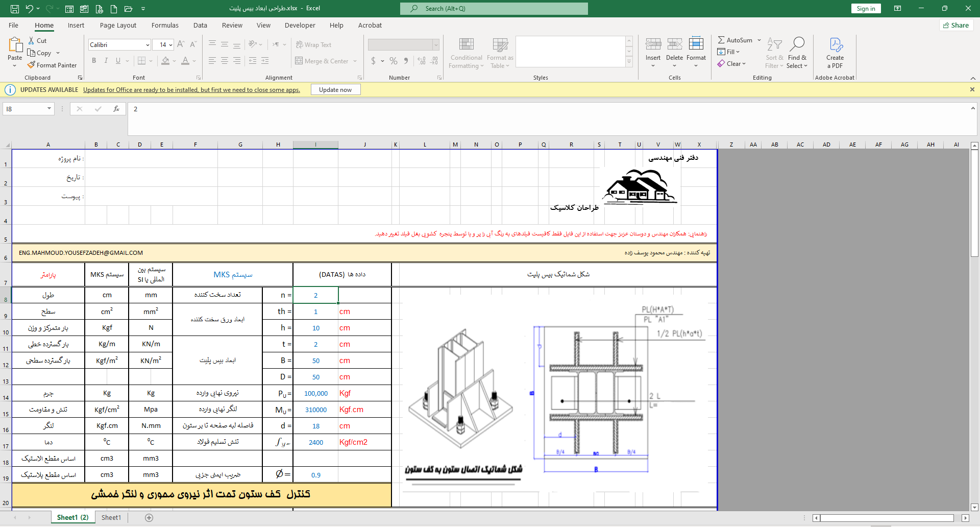The height and width of the screenshot is (527, 980).
Task: Select the Sheet1 worksheet tab
Action: [111, 517]
